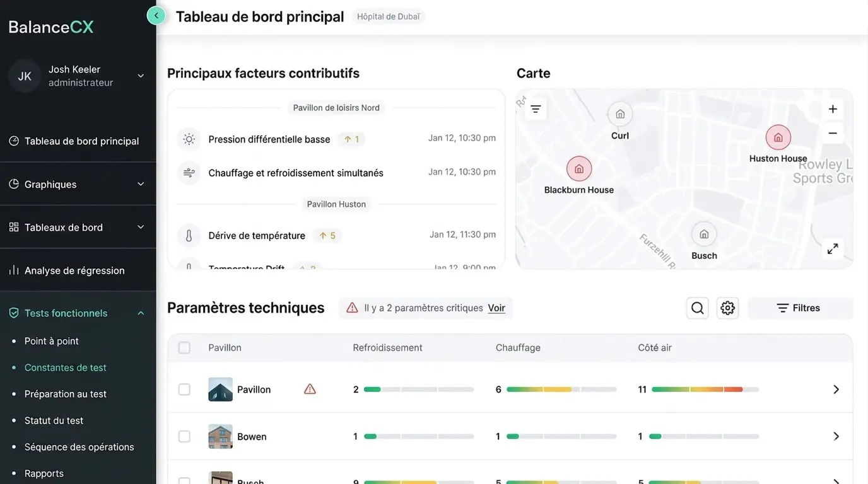Click the Voir link next to critical parameters
This screenshot has width=868, height=484.
tap(496, 308)
